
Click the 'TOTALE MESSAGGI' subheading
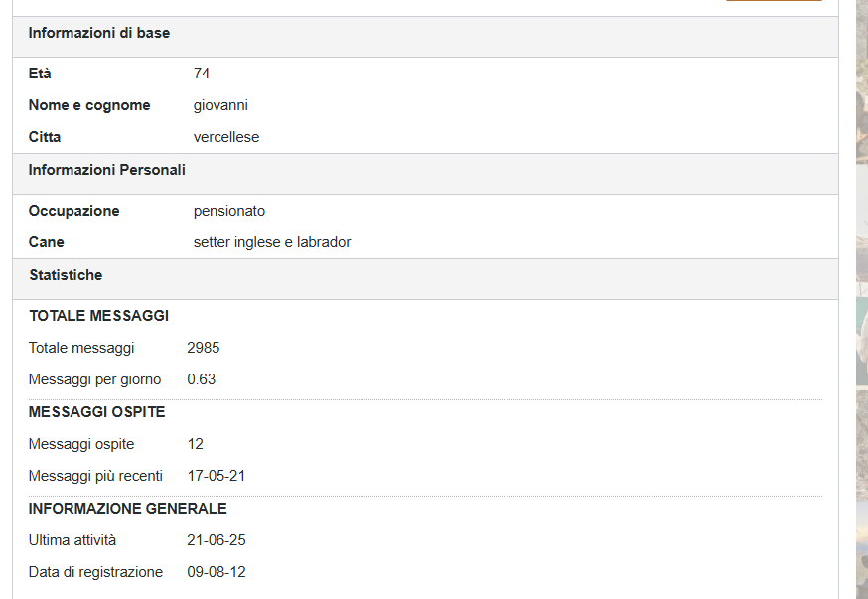(x=99, y=316)
